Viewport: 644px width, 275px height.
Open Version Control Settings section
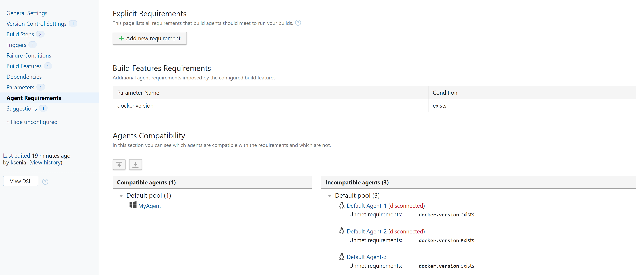pyautogui.click(x=37, y=24)
